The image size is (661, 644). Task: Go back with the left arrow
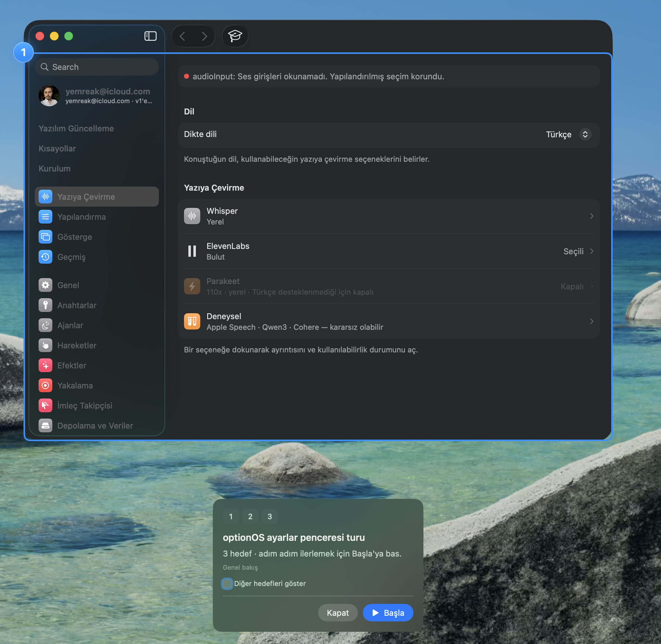[182, 36]
